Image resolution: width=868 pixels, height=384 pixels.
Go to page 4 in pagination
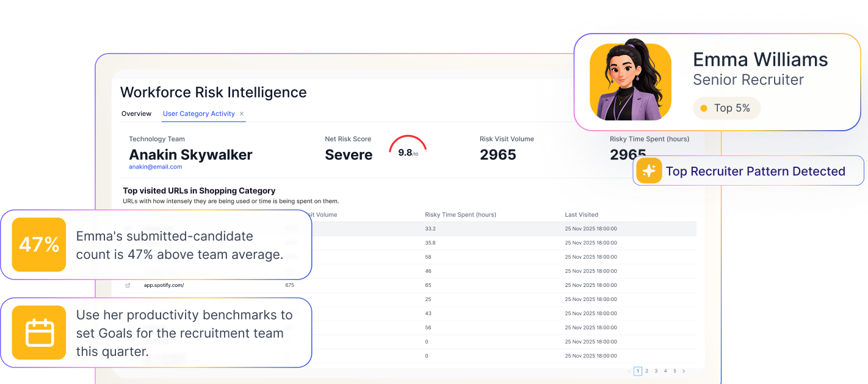pyautogui.click(x=665, y=371)
